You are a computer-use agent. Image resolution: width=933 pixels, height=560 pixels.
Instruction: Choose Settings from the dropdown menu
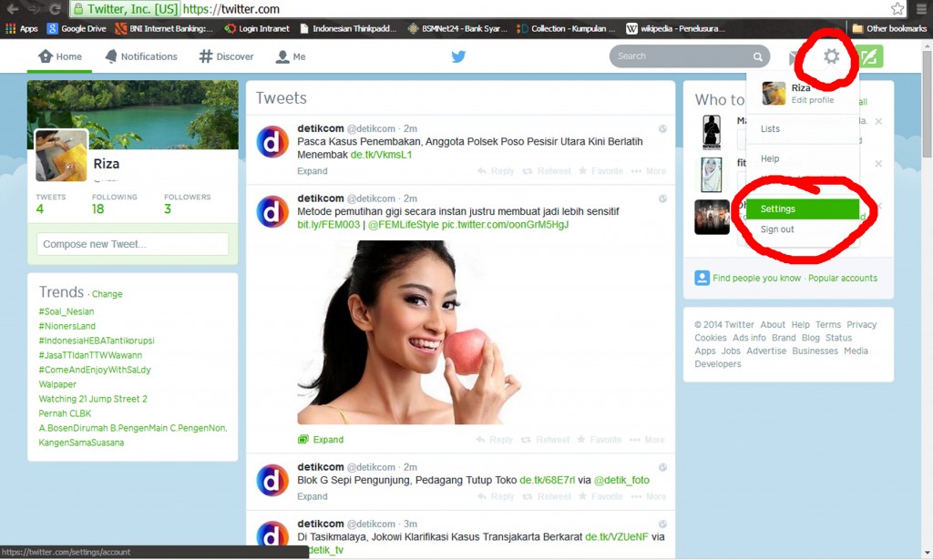(802, 209)
